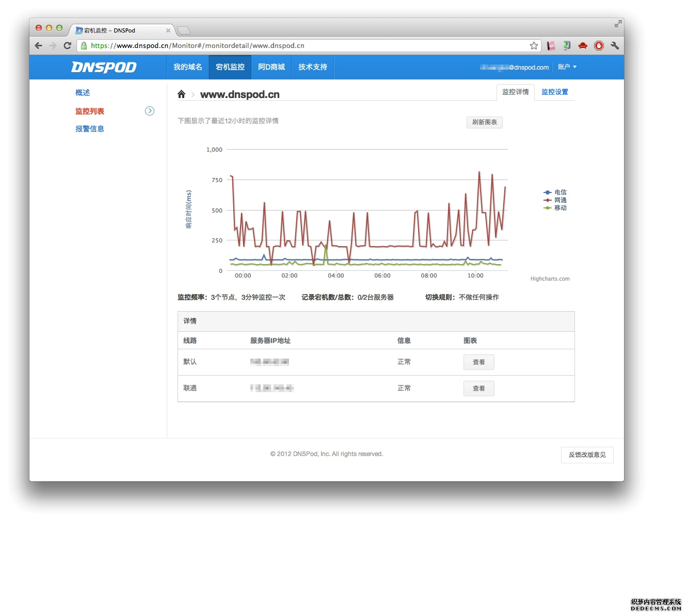Go back using the browser back arrow
687x616 pixels.
(x=39, y=45)
